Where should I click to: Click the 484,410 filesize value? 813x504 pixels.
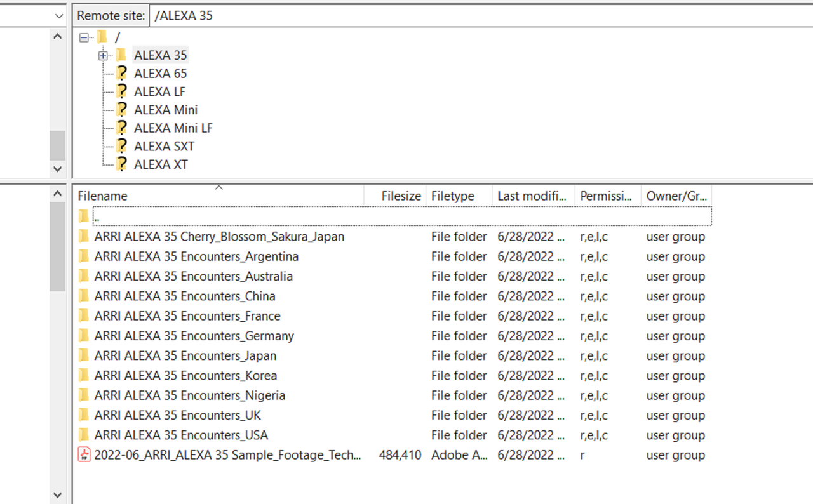tap(400, 454)
